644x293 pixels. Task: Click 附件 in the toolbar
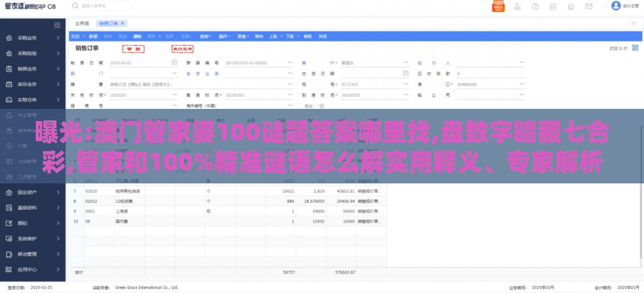[x=259, y=37]
